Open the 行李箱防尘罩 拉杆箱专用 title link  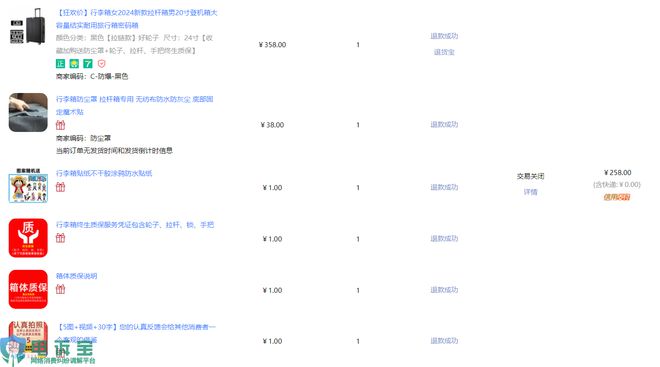tap(135, 105)
